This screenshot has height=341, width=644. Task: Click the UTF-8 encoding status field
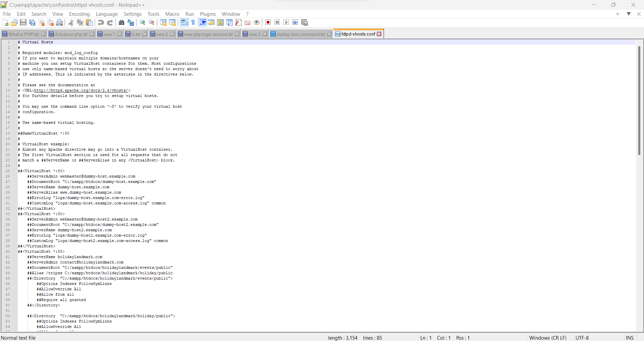coord(582,338)
